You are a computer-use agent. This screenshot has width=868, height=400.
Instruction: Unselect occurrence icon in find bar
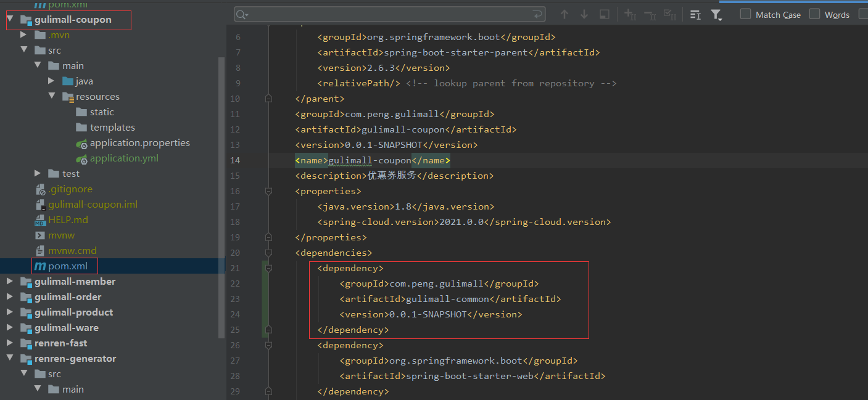pyautogui.click(x=650, y=14)
